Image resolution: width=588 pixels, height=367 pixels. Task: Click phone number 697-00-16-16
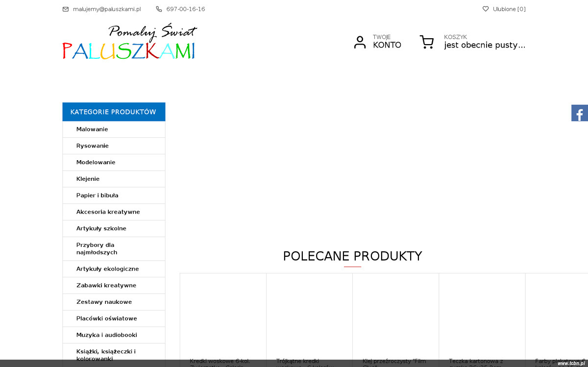coord(186,9)
